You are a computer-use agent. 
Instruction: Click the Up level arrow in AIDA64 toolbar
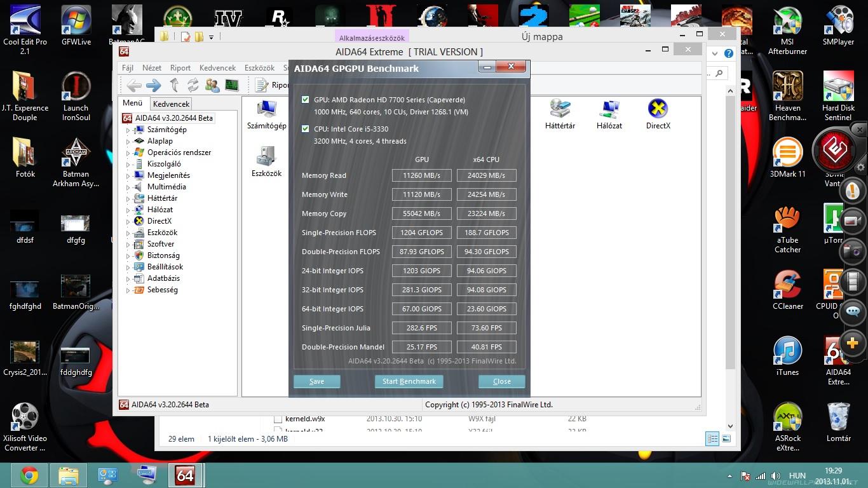(x=174, y=85)
